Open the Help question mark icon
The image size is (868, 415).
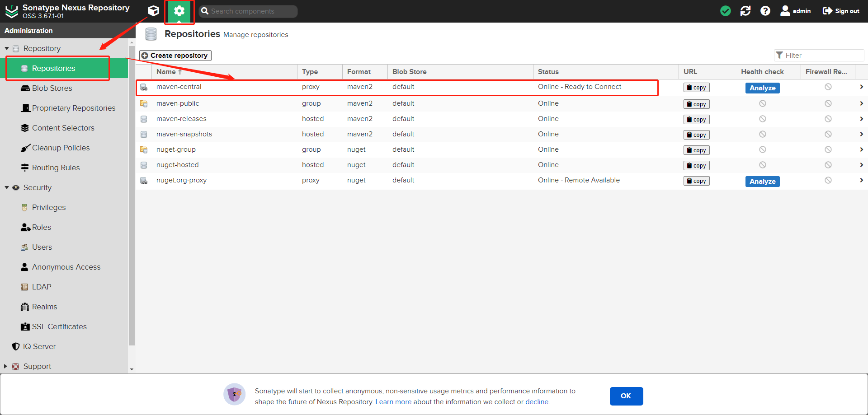click(765, 11)
